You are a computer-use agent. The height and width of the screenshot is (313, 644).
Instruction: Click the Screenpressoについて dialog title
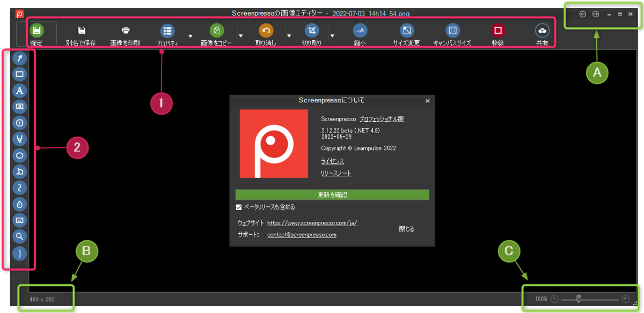(332, 100)
